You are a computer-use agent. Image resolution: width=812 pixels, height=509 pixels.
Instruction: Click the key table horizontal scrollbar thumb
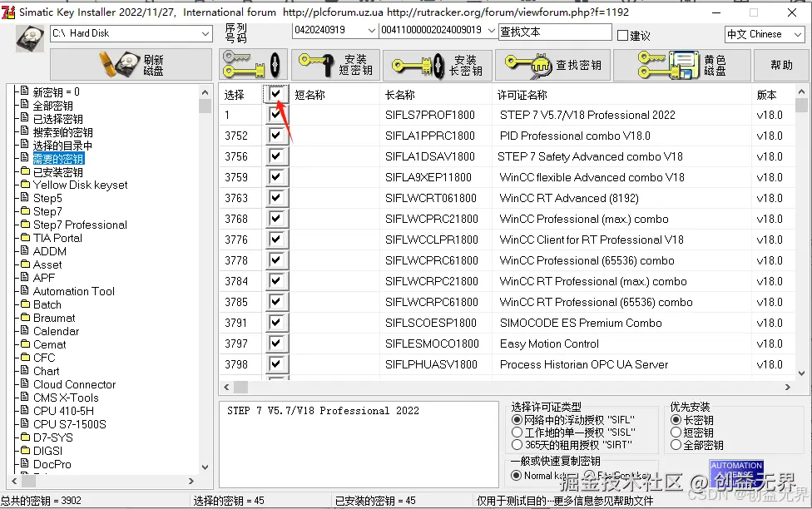[240, 387]
